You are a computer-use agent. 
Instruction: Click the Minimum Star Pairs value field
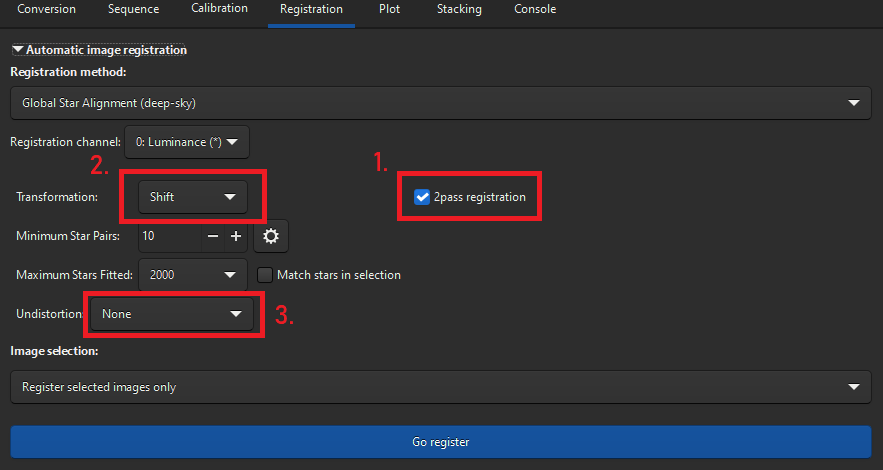coord(170,236)
